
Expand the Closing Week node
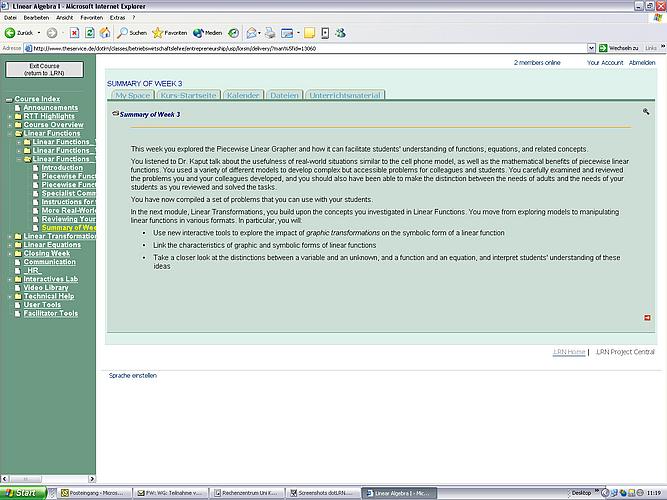[10, 253]
